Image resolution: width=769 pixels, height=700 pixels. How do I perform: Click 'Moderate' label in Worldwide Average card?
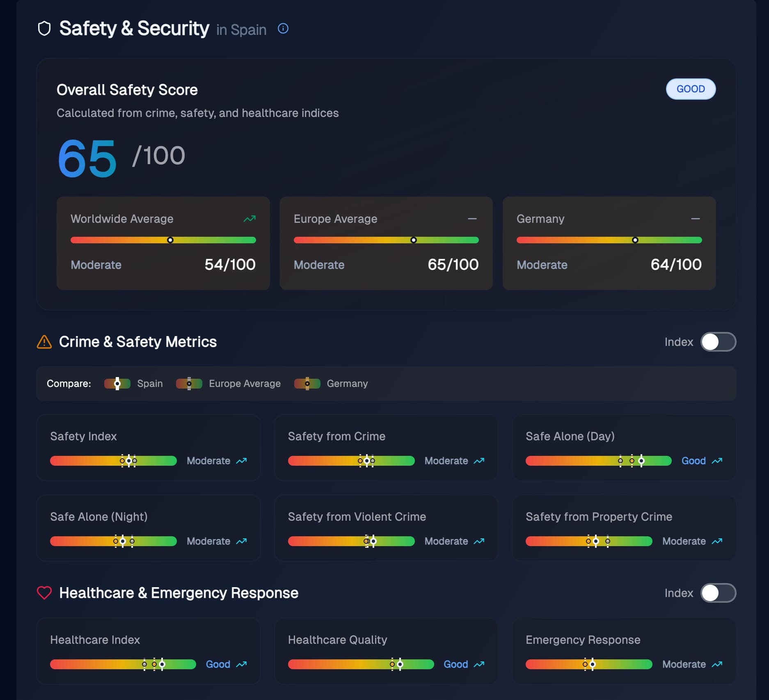[96, 265]
